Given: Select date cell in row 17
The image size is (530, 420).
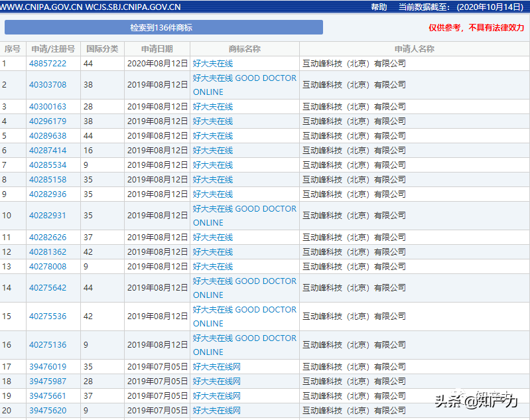Looking at the screenshot, I should (157, 367).
